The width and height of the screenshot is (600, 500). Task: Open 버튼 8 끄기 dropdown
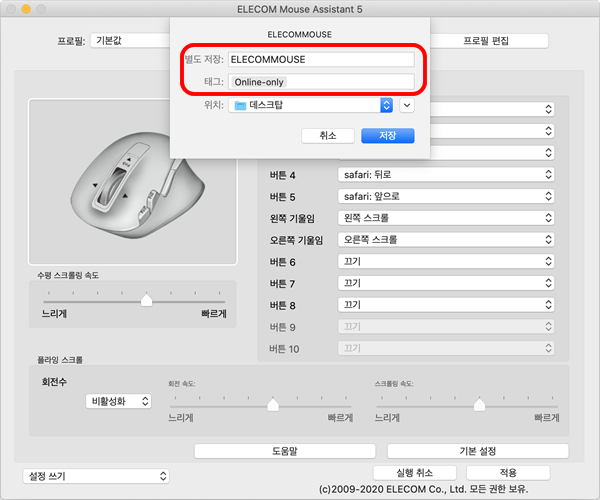point(446,305)
